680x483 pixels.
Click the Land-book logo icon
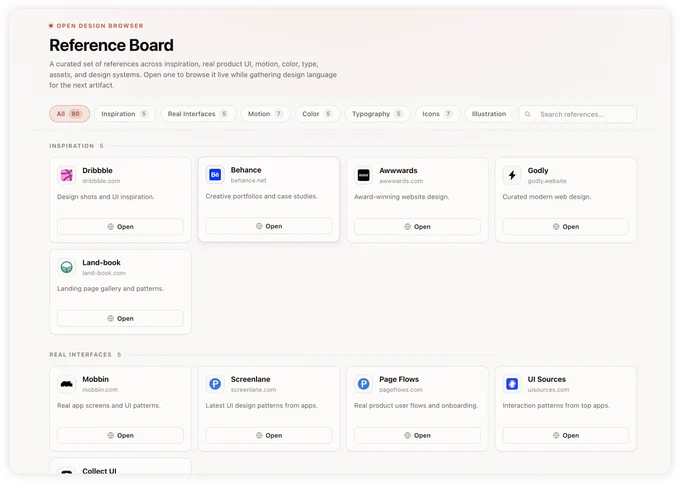click(66, 267)
